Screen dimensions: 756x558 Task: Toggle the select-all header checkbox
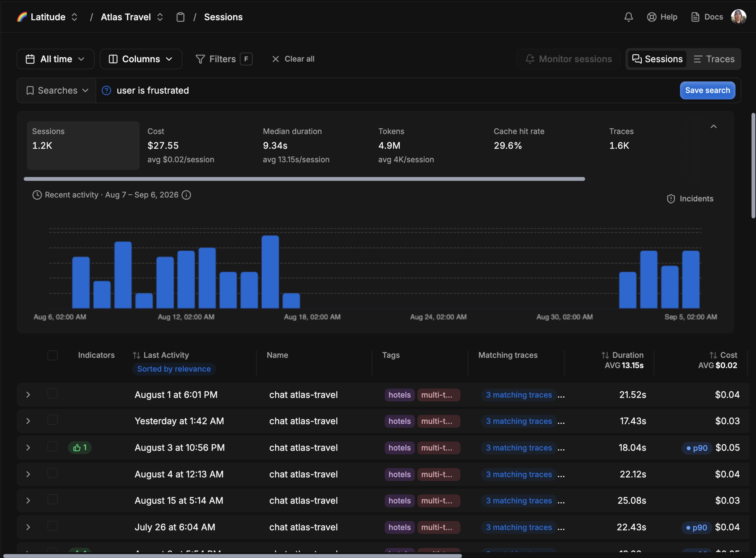[x=52, y=355]
